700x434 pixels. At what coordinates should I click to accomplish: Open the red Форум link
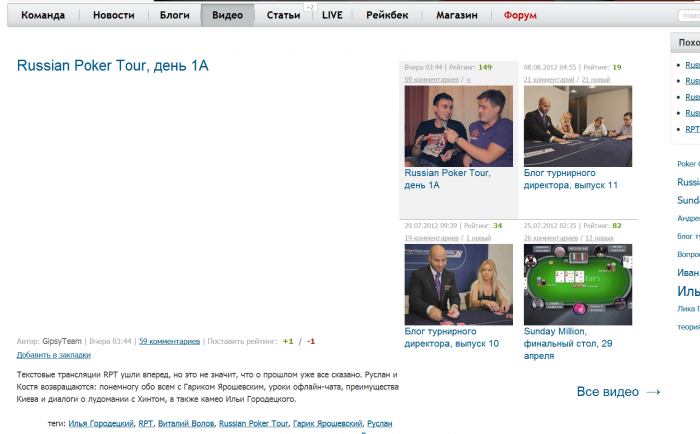(520, 15)
